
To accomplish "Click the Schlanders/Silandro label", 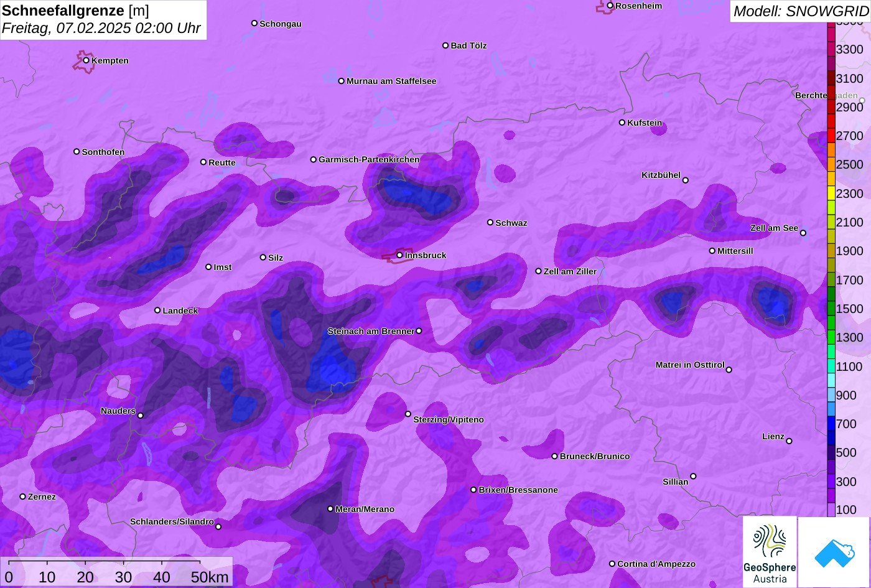I will [x=172, y=522].
